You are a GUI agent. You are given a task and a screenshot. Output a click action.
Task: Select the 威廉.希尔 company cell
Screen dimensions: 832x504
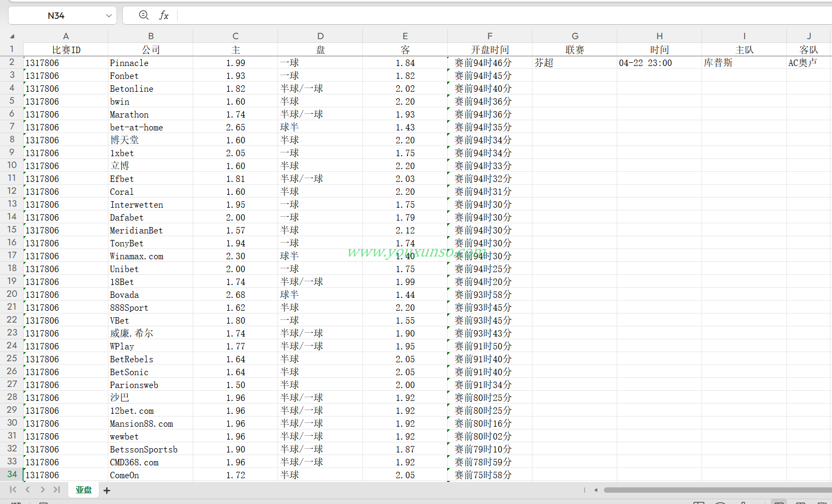(x=151, y=333)
